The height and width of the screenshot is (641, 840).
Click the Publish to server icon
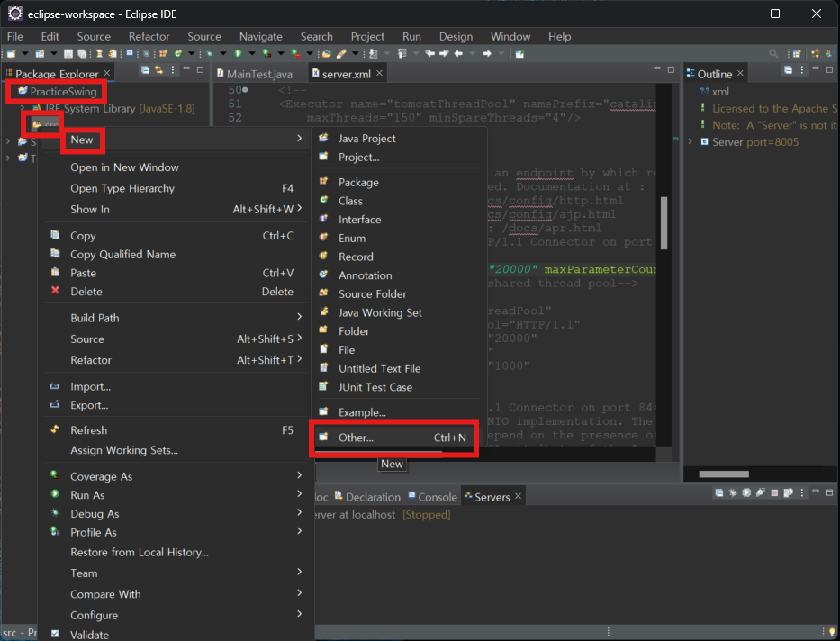(x=788, y=492)
